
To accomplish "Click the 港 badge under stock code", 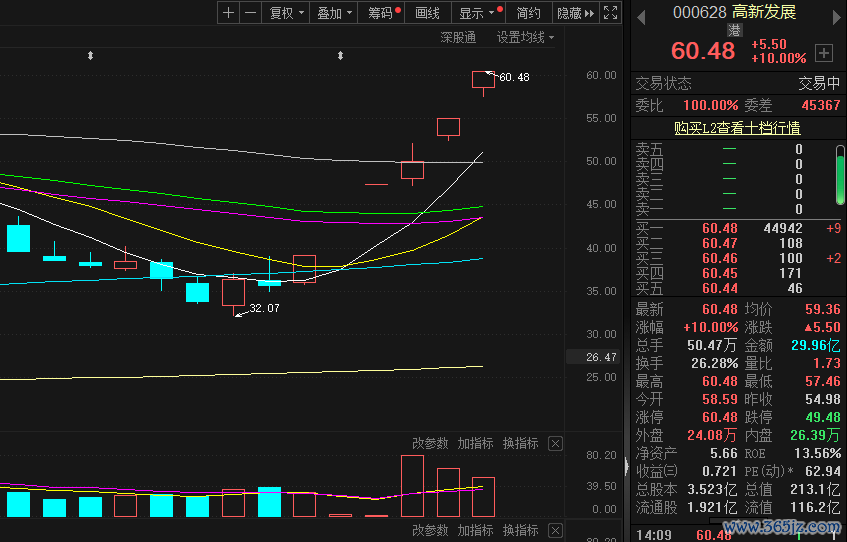I will tap(736, 31).
